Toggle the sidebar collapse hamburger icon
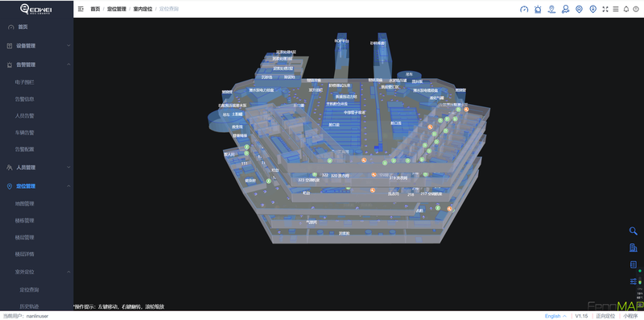The width and height of the screenshot is (644, 320). [x=80, y=9]
